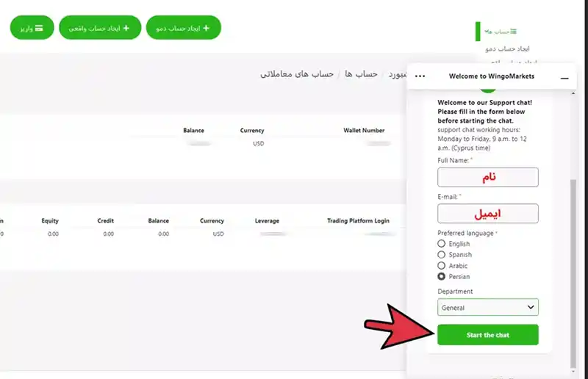588x379 pixels.
Task: Click حساب های معاملاتی breadcrumb
Action: click(x=297, y=74)
